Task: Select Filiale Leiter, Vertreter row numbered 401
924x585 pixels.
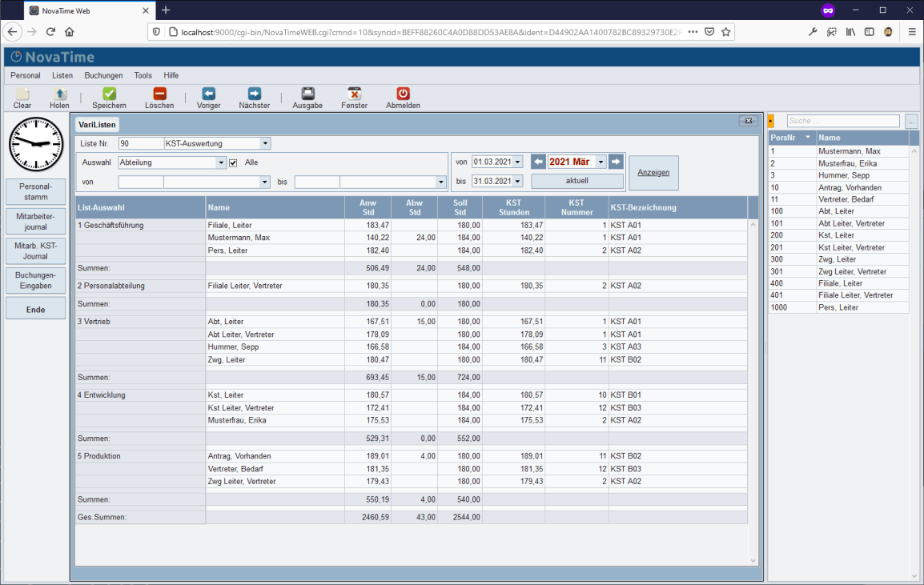Action: click(x=838, y=295)
